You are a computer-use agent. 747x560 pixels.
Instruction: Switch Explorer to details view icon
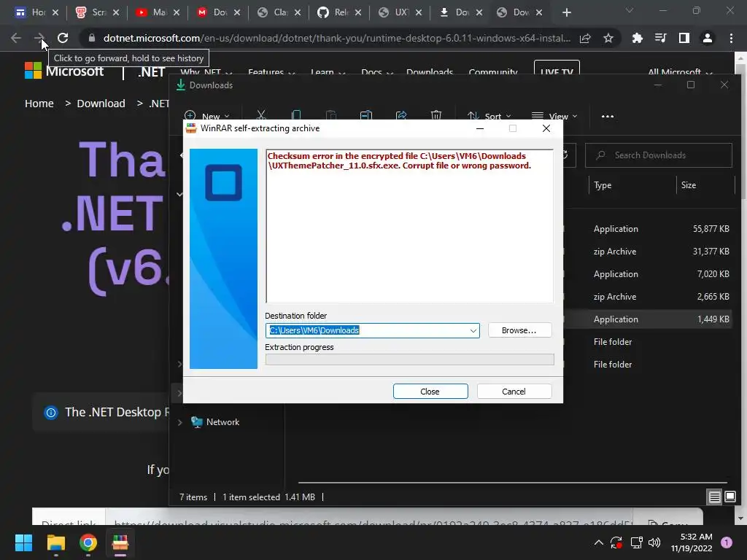tap(714, 497)
